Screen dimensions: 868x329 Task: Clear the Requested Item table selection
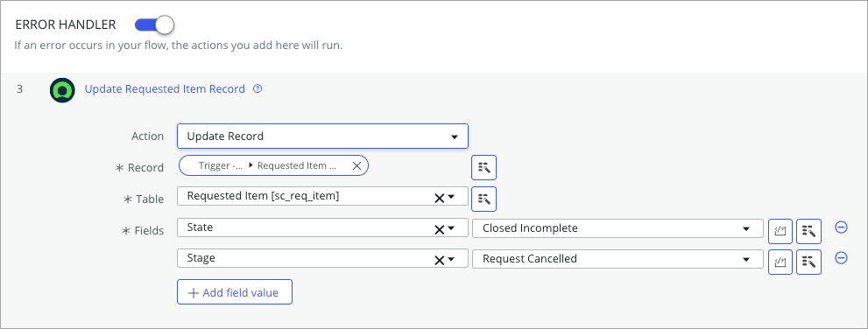(439, 198)
